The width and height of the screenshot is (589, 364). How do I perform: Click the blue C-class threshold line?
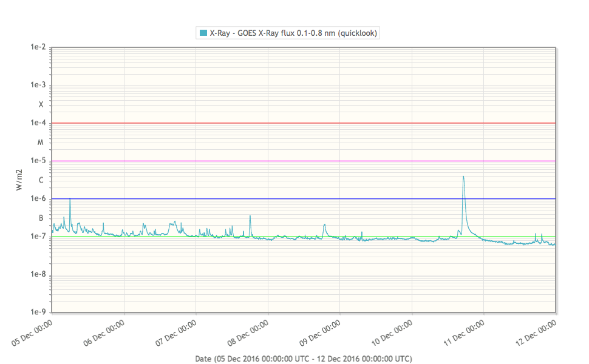point(304,199)
